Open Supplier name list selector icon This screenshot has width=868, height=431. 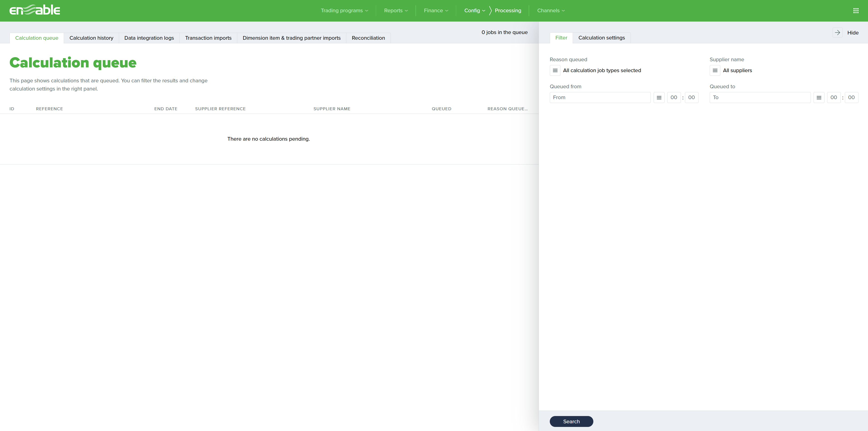click(x=715, y=70)
